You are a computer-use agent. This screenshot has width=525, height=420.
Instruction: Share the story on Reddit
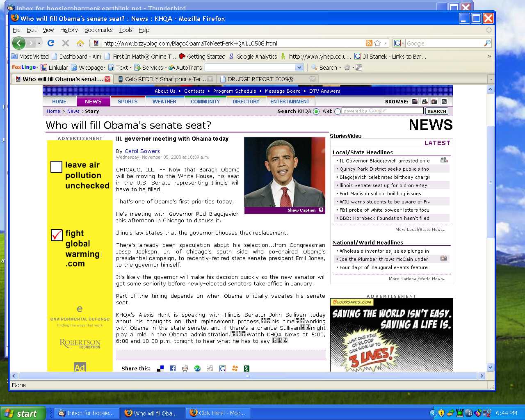(x=185, y=368)
